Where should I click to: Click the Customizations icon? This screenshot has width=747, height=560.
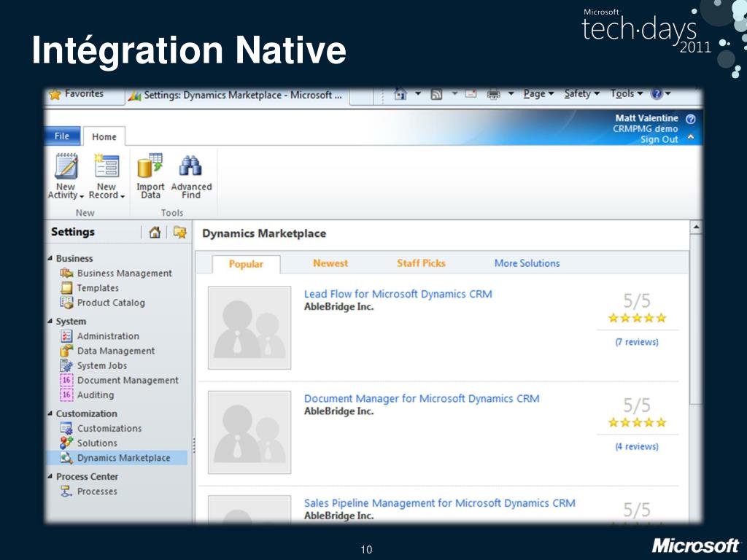click(66, 428)
